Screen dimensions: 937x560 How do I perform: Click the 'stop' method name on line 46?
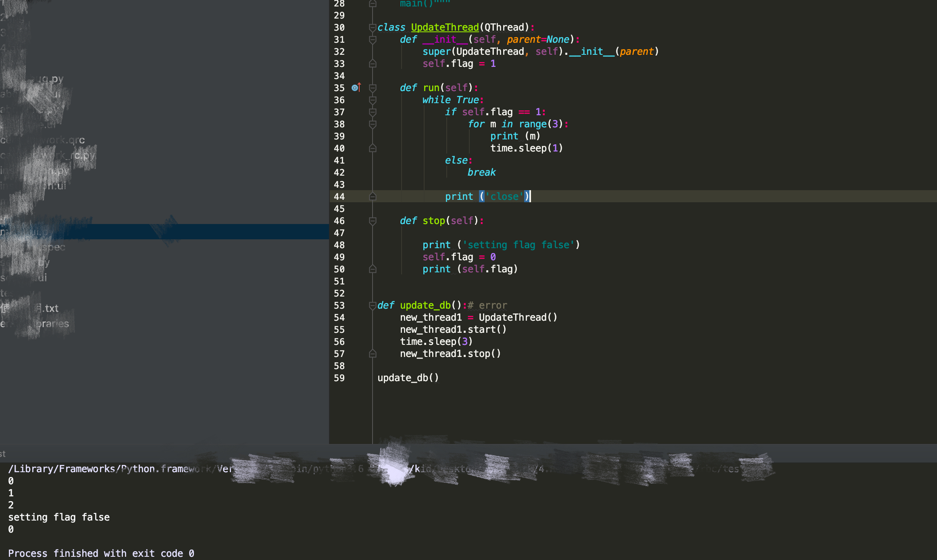[433, 221]
